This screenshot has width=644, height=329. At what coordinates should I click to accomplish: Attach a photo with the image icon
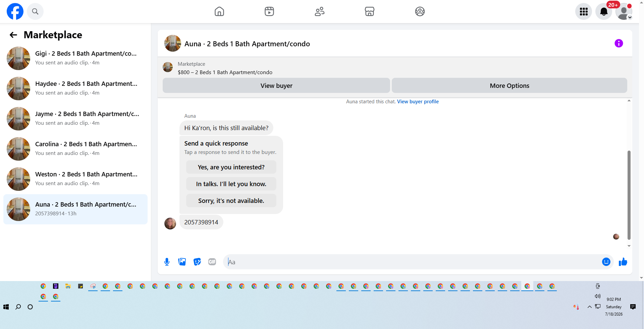[x=182, y=262]
